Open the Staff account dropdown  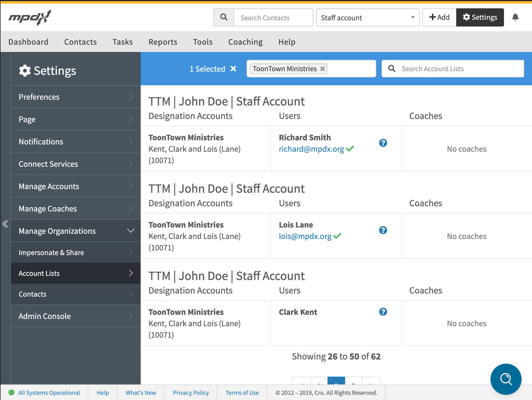[368, 17]
